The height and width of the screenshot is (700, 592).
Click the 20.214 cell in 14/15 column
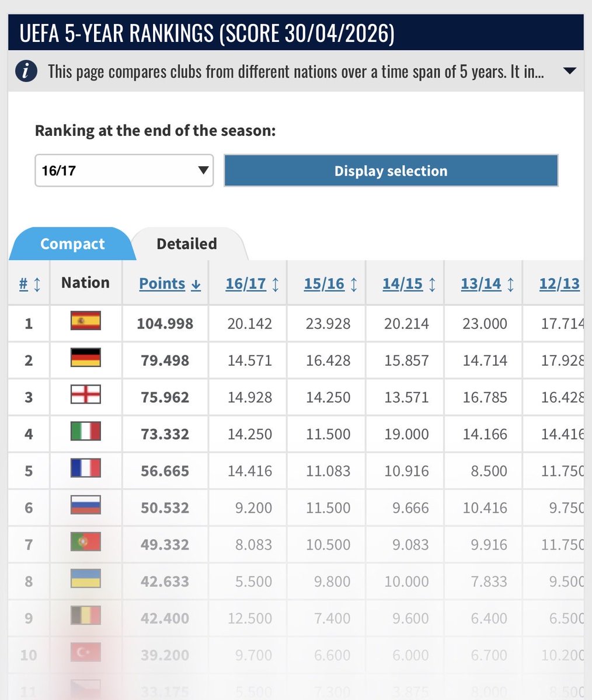406,324
